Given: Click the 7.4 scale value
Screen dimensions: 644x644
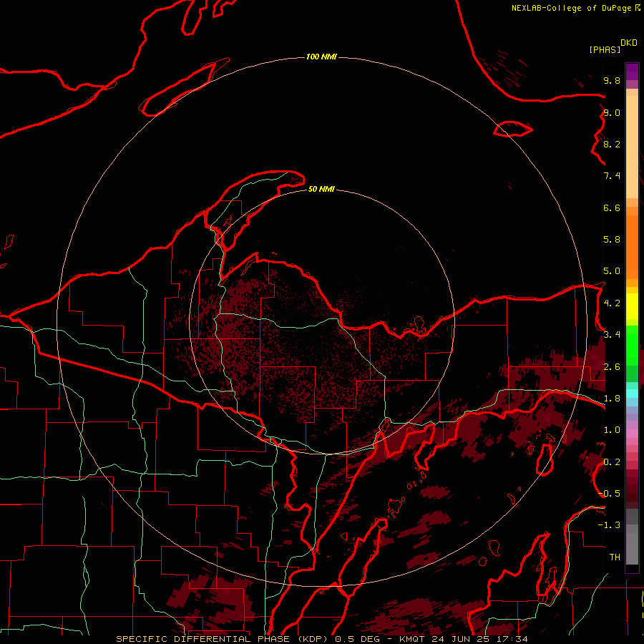Looking at the screenshot, I should click(x=612, y=176).
